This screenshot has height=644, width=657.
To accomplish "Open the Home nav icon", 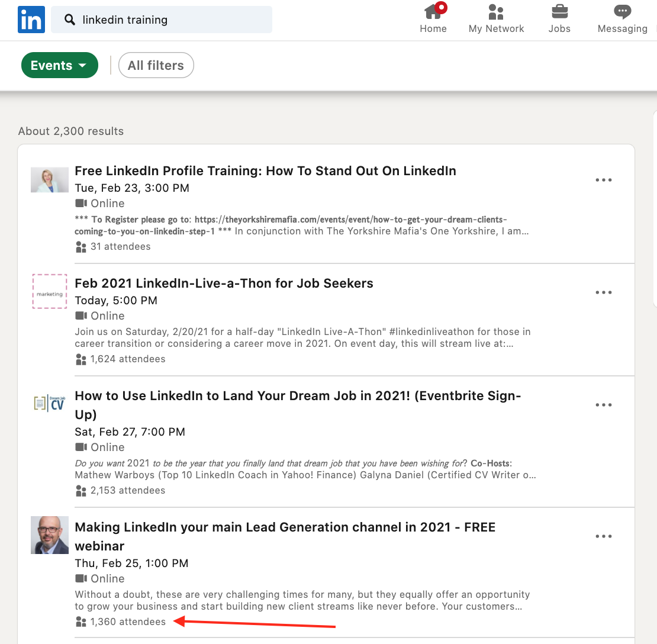I will pos(433,11).
